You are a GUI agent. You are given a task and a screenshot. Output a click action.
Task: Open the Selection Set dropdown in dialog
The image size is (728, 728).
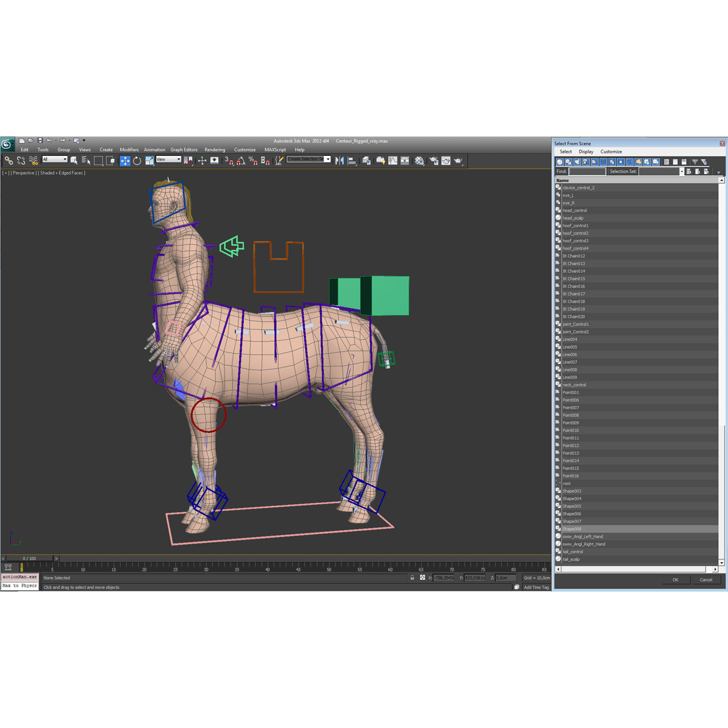click(x=682, y=171)
